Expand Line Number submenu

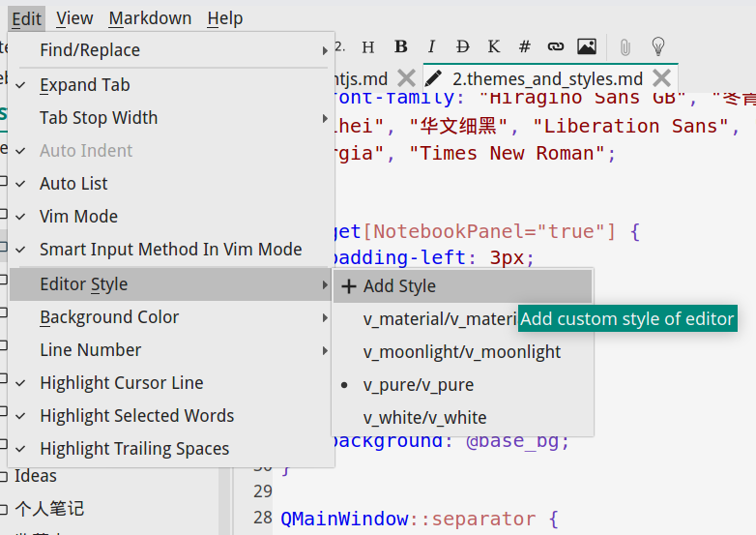pos(171,350)
